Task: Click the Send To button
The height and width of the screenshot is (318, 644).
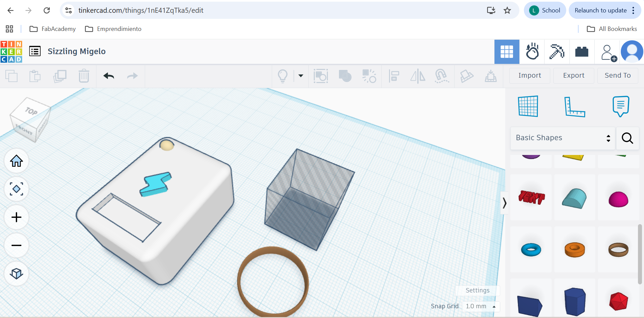Action: point(618,76)
